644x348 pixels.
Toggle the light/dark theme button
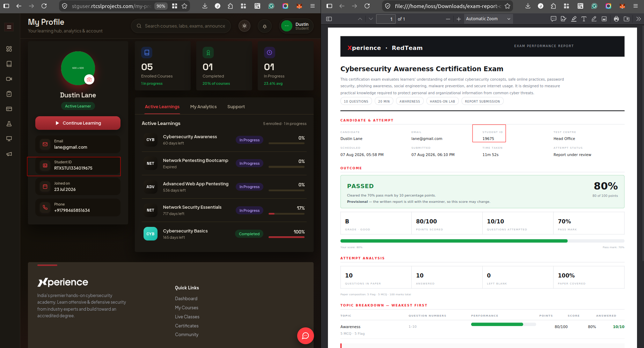click(x=244, y=26)
